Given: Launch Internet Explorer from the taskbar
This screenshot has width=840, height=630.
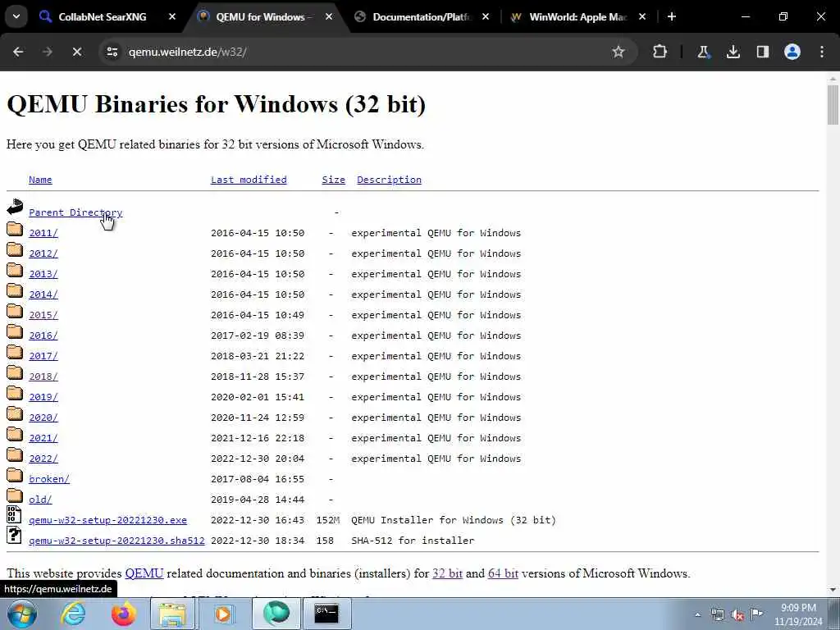Looking at the screenshot, I should (x=73, y=614).
